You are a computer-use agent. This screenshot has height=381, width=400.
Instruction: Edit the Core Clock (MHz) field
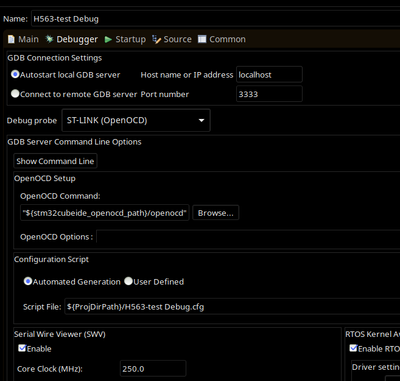153,369
